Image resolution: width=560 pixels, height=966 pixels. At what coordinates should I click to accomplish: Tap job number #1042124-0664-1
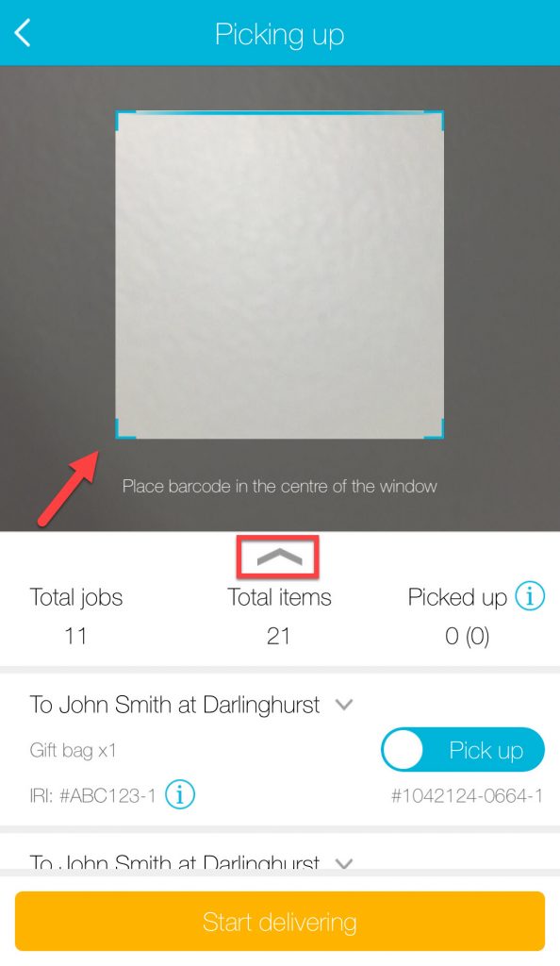click(467, 795)
